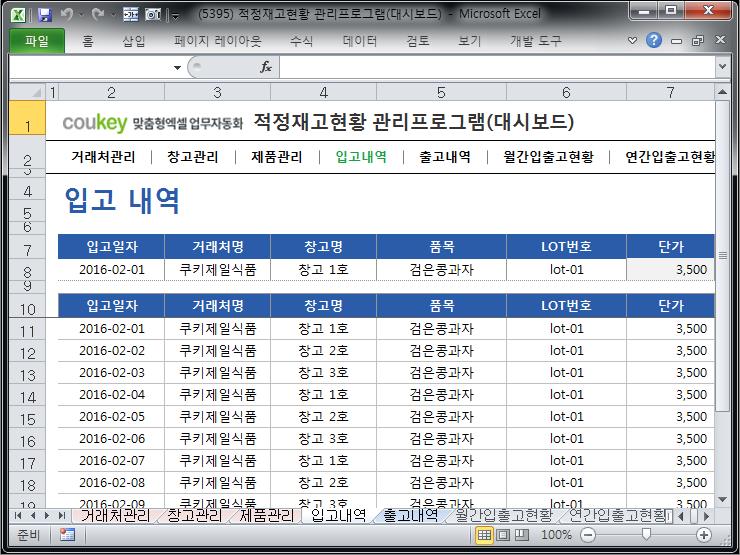Image resolution: width=740 pixels, height=555 pixels.
Task: Switch to Page Break Preview icon
Action: tap(521, 535)
